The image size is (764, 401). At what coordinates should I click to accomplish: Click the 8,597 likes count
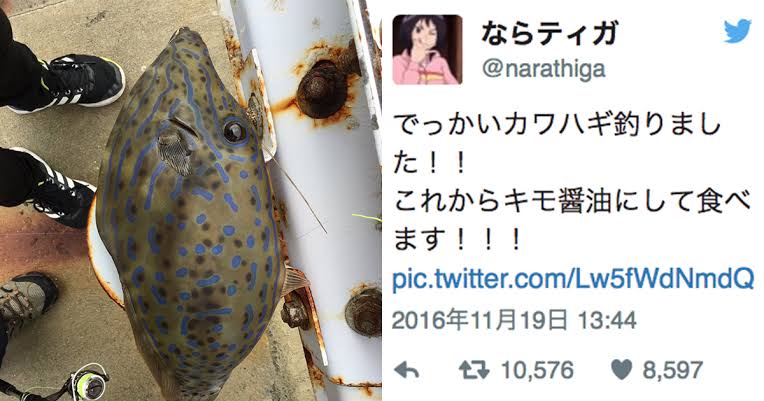pos(672,371)
